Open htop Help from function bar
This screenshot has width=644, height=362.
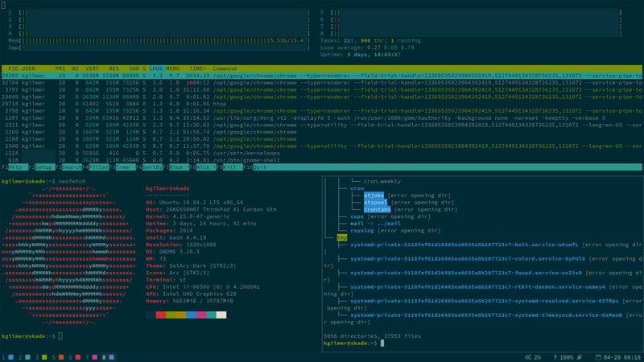click(x=14, y=167)
